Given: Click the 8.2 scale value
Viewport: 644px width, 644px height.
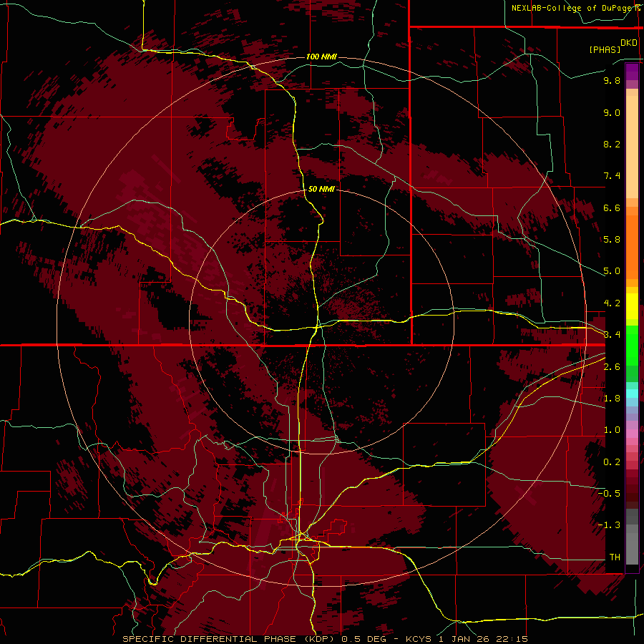Looking at the screenshot, I should pos(612,144).
